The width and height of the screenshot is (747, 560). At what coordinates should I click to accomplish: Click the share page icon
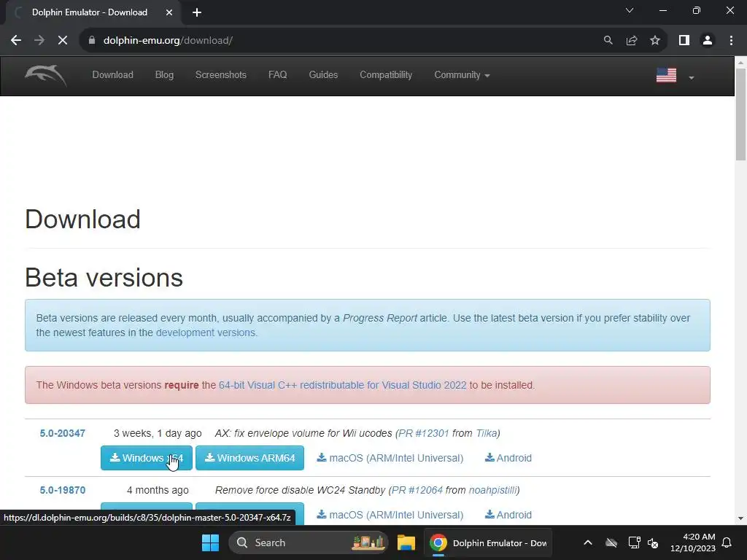[632, 41]
